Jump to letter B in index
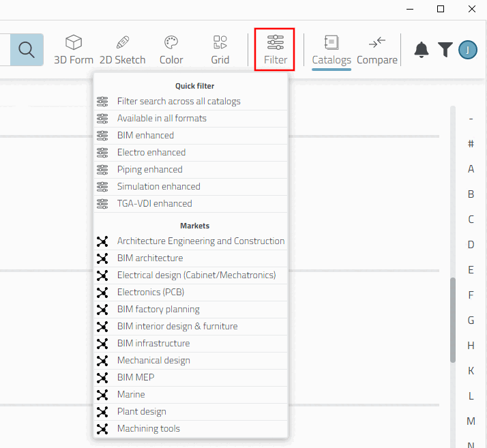Screen dimensions: 487x448 [x=471, y=194]
